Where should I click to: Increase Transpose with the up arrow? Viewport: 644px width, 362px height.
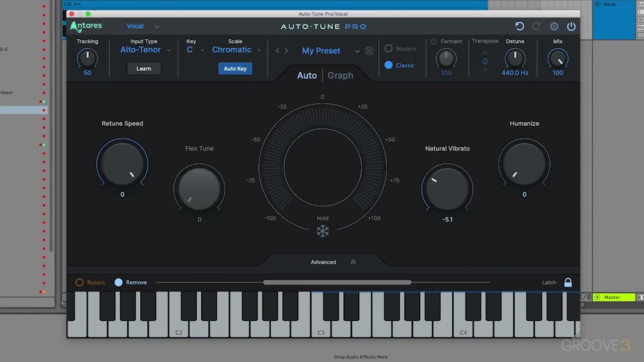[485, 53]
